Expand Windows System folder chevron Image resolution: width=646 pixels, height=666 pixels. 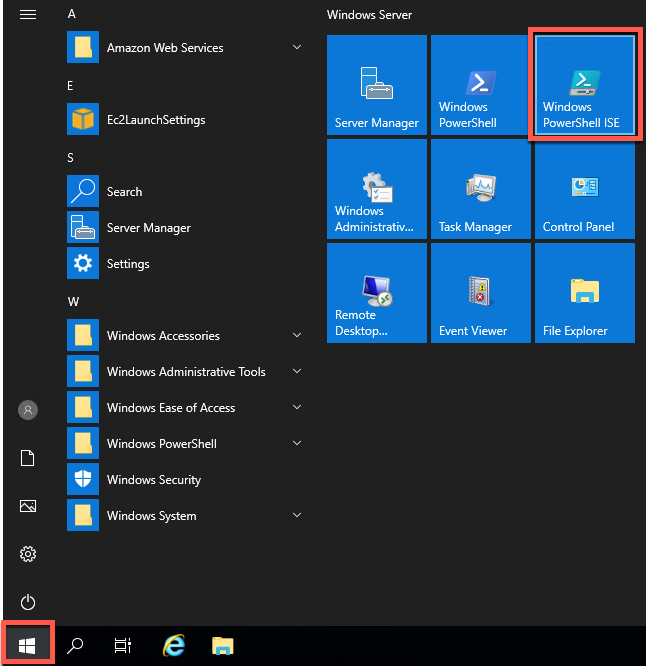297,515
